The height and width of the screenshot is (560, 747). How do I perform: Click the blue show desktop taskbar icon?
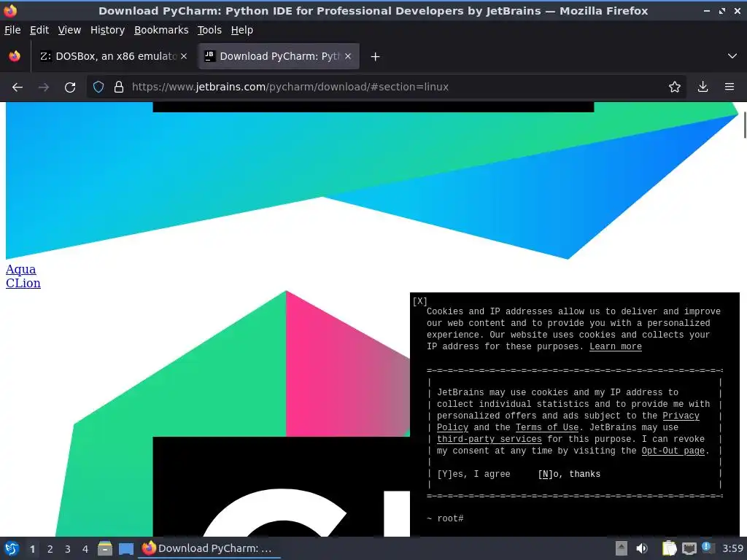point(125,548)
